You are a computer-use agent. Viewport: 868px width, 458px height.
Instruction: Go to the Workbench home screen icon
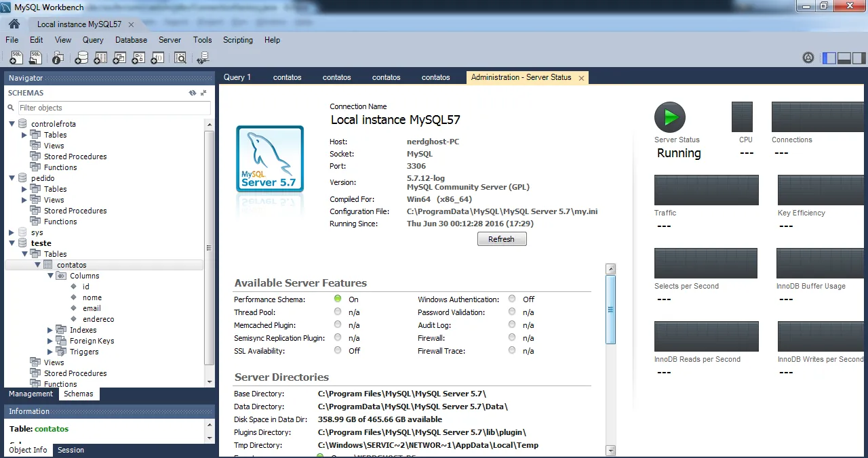14,24
